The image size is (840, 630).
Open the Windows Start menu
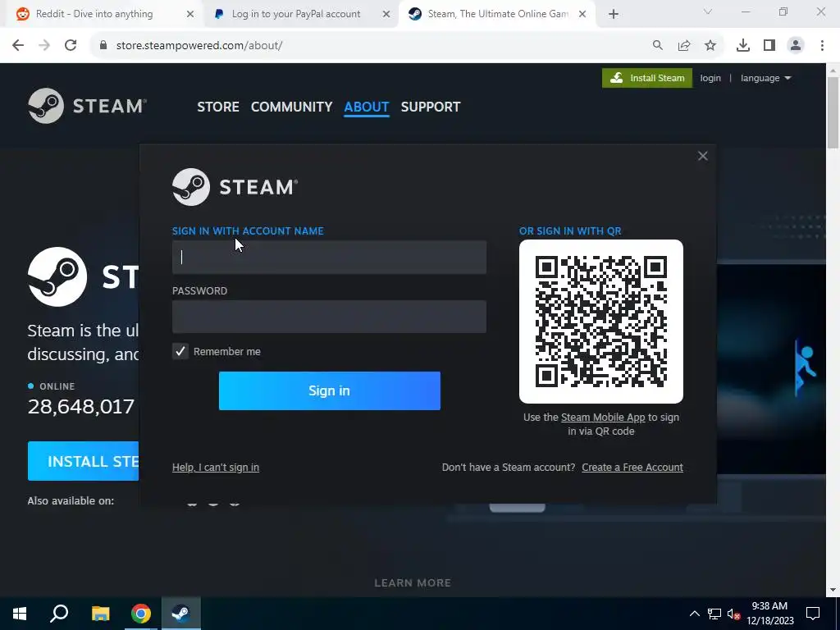click(20, 614)
